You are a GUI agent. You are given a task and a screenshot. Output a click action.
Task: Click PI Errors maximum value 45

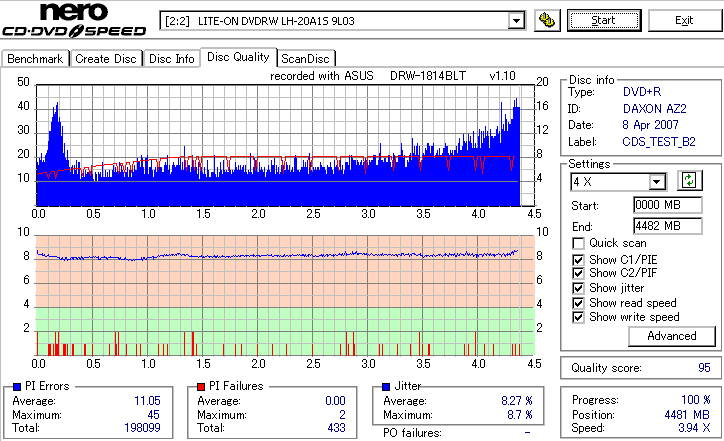[153, 414]
